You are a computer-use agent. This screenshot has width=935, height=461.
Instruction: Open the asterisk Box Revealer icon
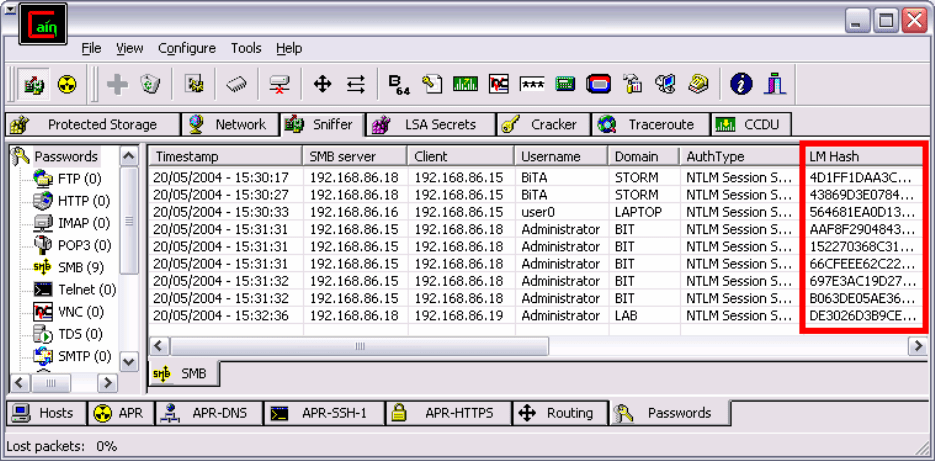click(x=532, y=84)
